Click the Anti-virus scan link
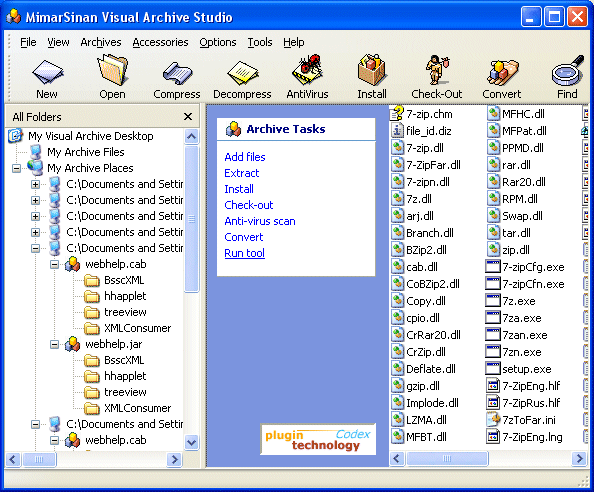 click(260, 221)
